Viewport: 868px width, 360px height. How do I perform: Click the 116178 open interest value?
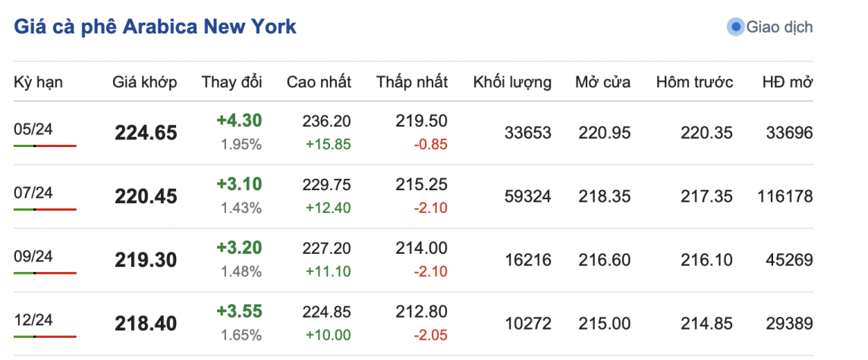[785, 197]
